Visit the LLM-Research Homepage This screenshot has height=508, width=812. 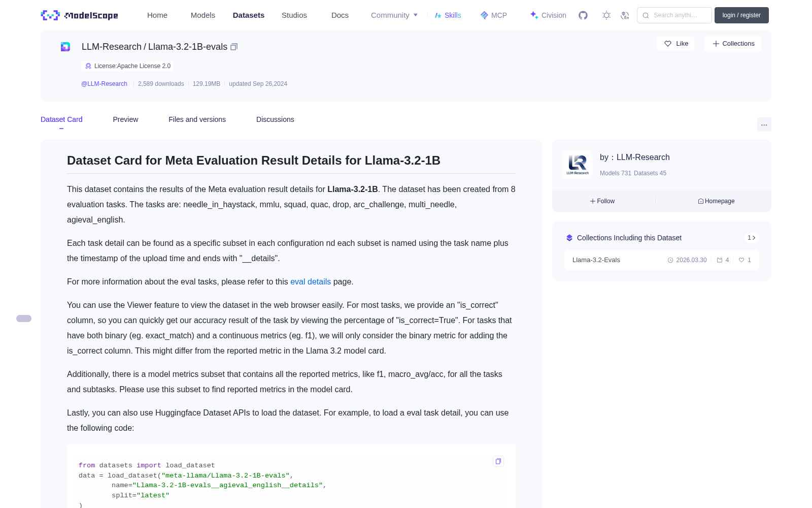tap(716, 201)
